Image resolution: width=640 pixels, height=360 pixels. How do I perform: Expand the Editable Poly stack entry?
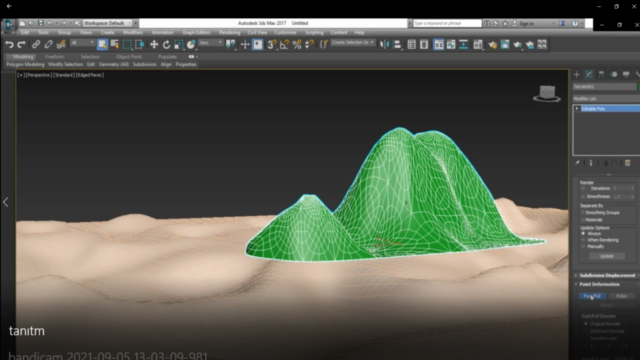click(577, 109)
